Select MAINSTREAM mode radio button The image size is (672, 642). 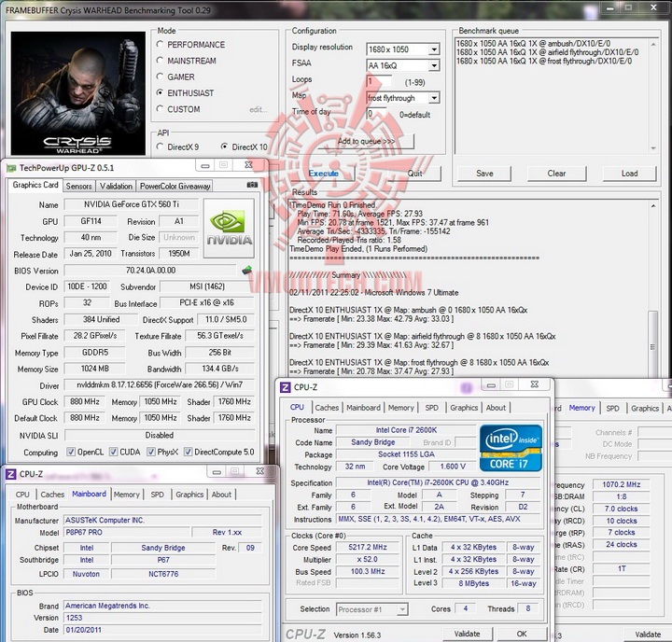tap(160, 60)
